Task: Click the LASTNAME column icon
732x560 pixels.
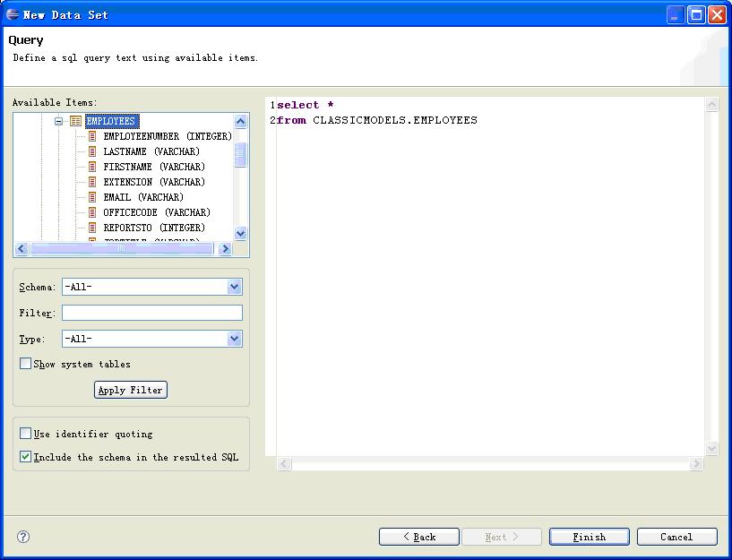Action: point(92,151)
